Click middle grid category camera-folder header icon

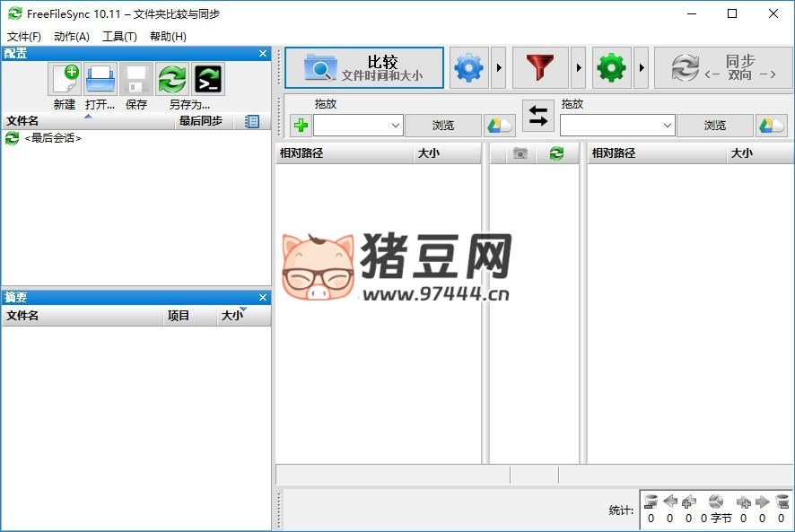pos(520,153)
